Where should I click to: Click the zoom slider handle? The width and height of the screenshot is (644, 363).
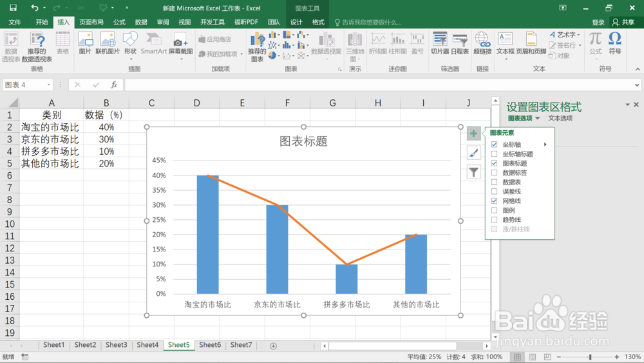coord(590,357)
